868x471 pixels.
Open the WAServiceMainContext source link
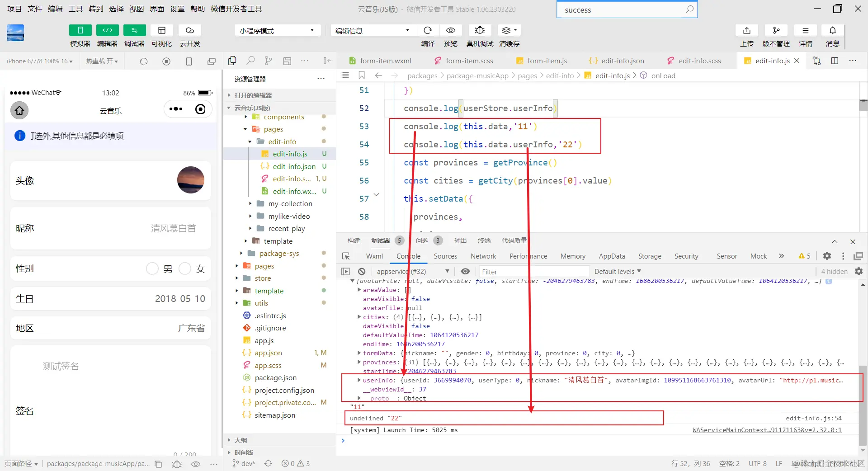pos(767,430)
